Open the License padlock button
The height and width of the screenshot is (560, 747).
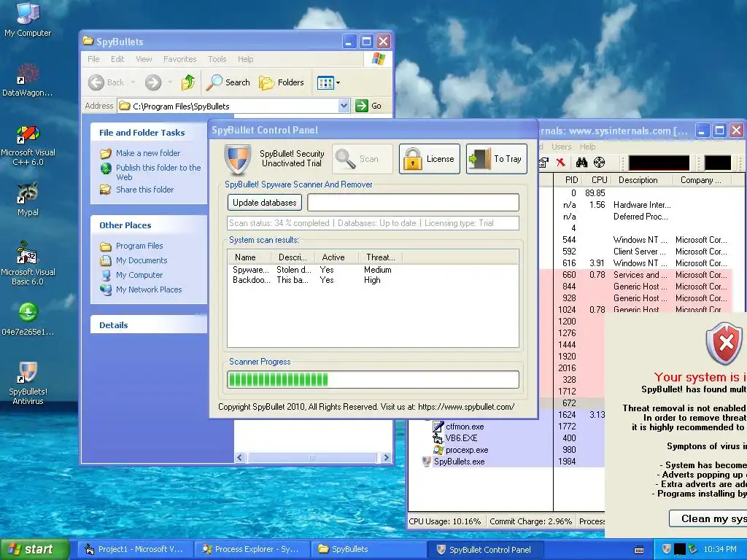429,159
